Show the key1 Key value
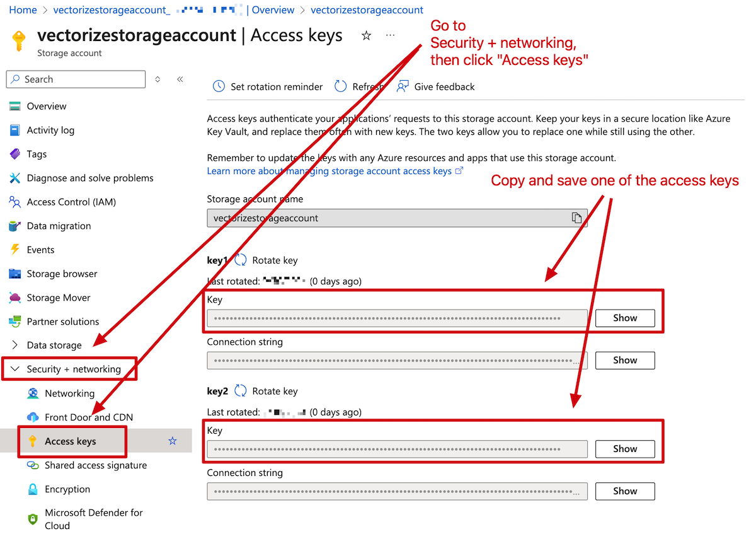This screenshot has height=534, width=756. 625,318
